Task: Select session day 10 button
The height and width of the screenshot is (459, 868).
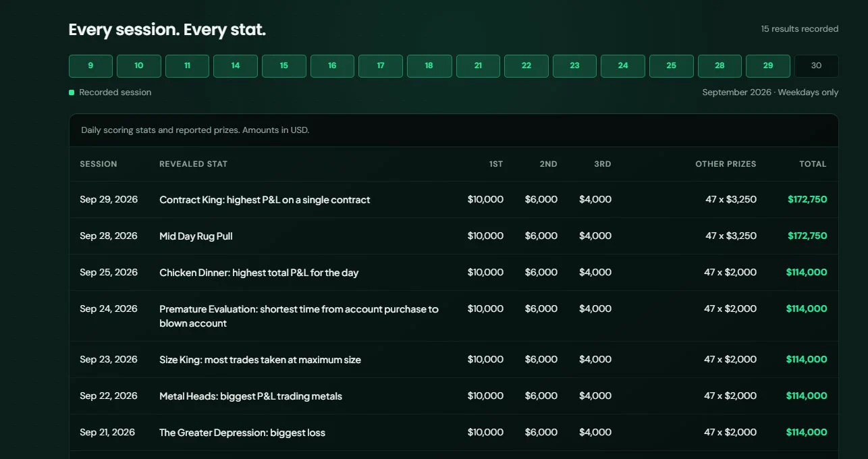Action: point(139,66)
